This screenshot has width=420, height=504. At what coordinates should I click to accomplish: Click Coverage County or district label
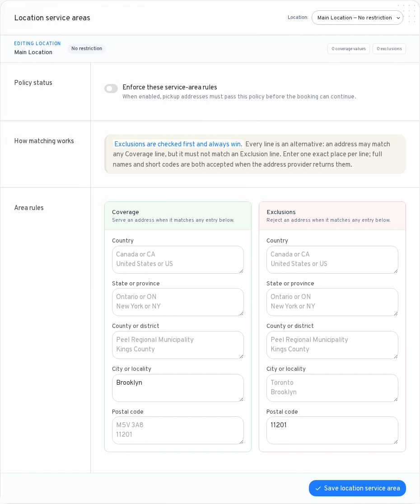coord(135,326)
